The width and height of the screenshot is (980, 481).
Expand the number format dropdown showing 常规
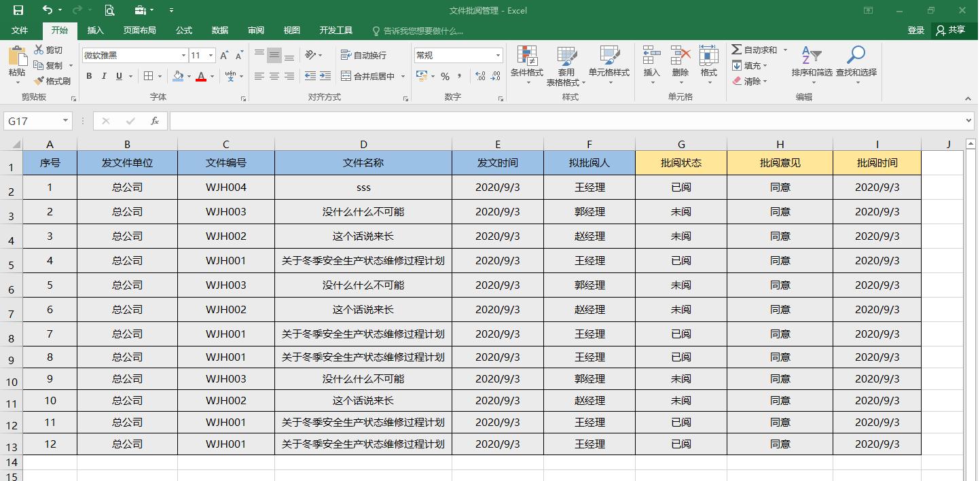(x=498, y=54)
